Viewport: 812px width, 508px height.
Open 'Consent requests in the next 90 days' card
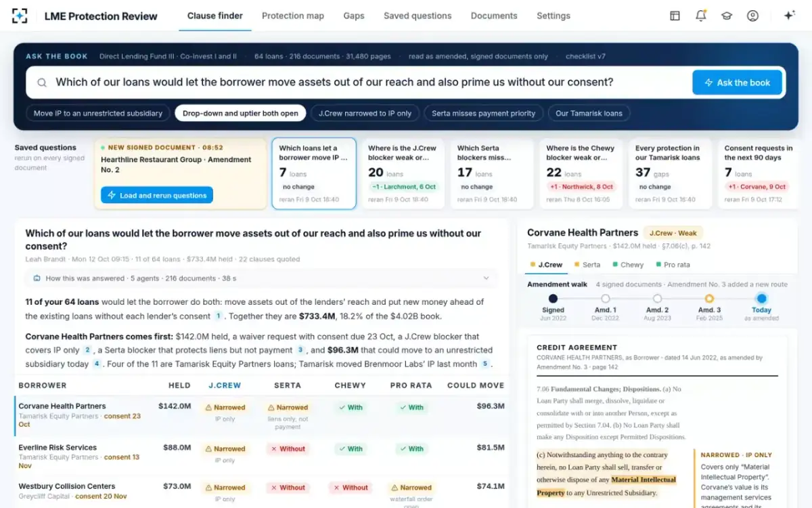[759, 173]
